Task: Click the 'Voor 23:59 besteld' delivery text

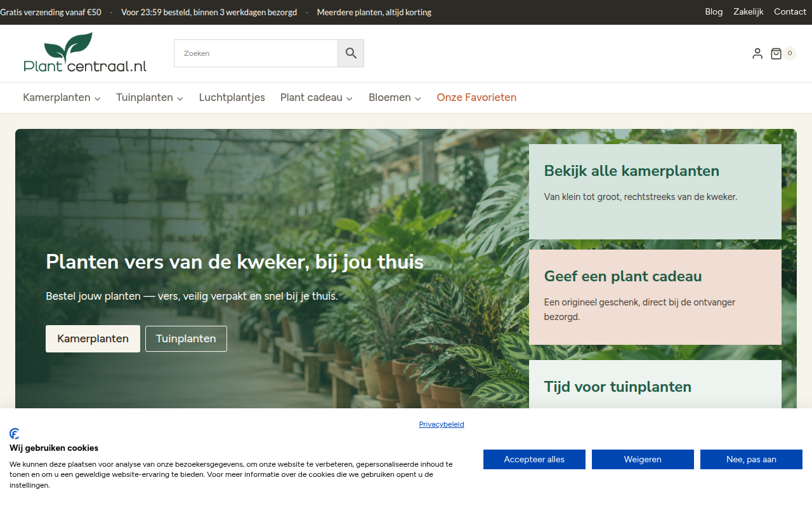Action: (x=209, y=12)
